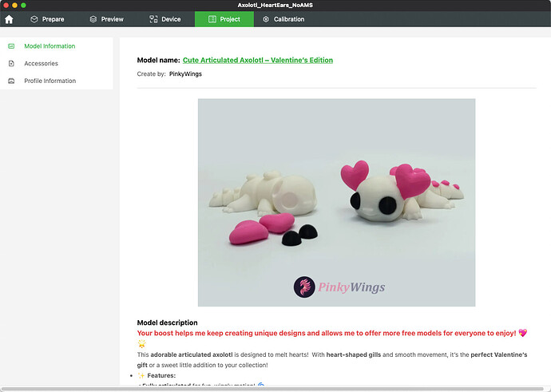Click the Calibration hexagon icon
The height and width of the screenshot is (392, 551).
coord(266,19)
